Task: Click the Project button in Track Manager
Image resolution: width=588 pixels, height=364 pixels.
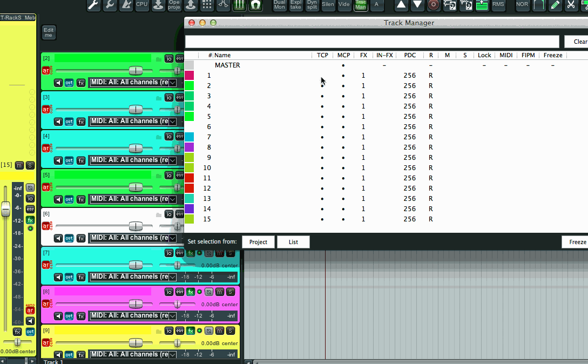Action: click(258, 242)
